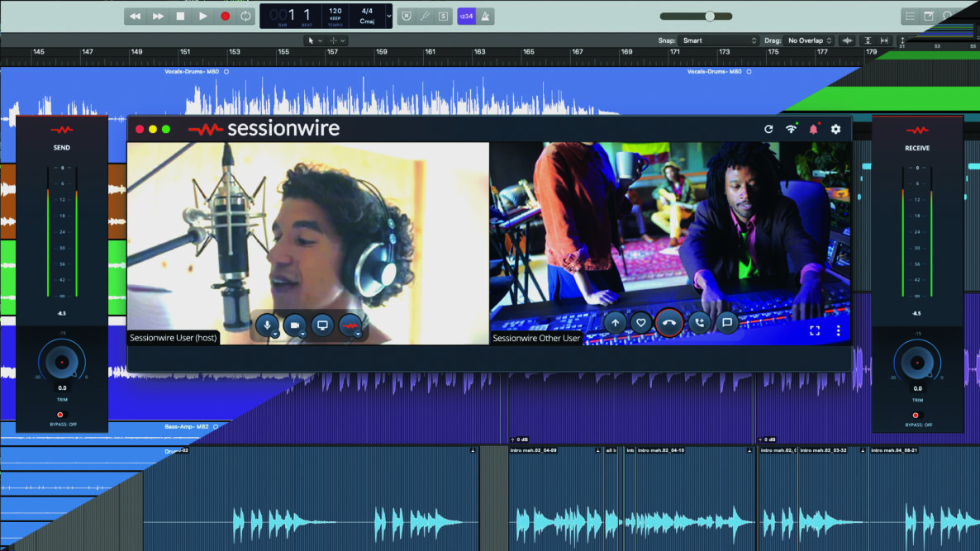This screenshot has width=980, height=551.
Task: Open the list editors icon
Action: [910, 17]
